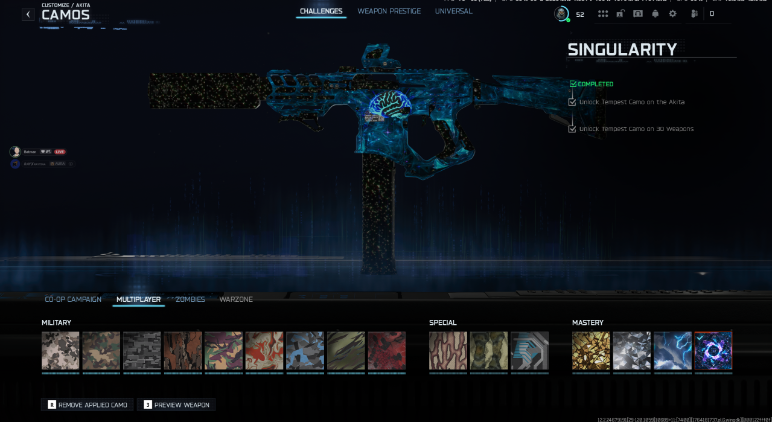Select the Warzone camo category
The height and width of the screenshot is (422, 772).
coord(236,299)
